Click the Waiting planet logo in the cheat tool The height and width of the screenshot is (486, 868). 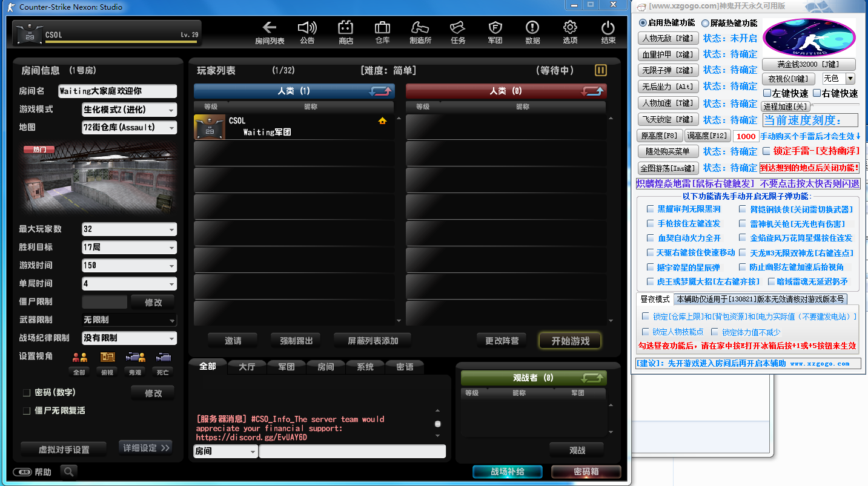pos(809,36)
